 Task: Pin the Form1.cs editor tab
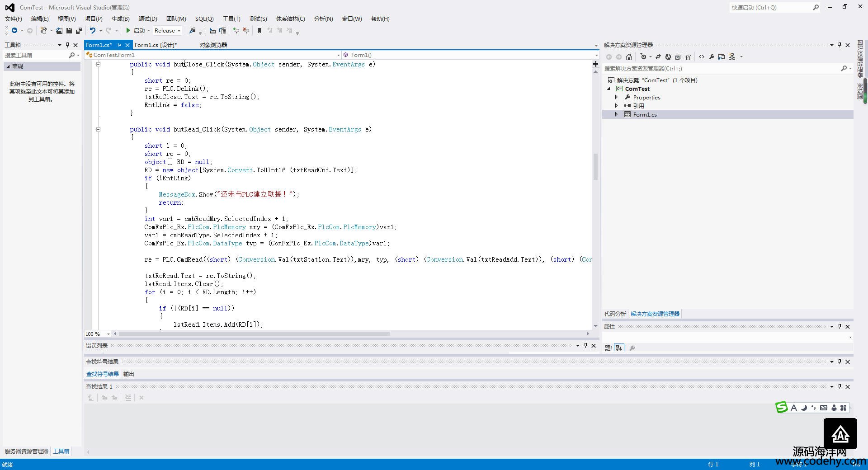pyautogui.click(x=119, y=45)
